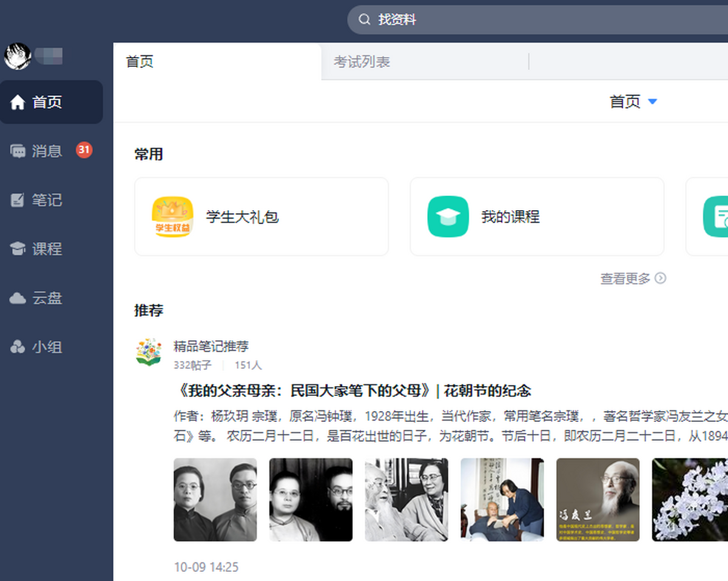Open the 我的课程 card
The height and width of the screenshot is (581, 728).
(x=537, y=217)
